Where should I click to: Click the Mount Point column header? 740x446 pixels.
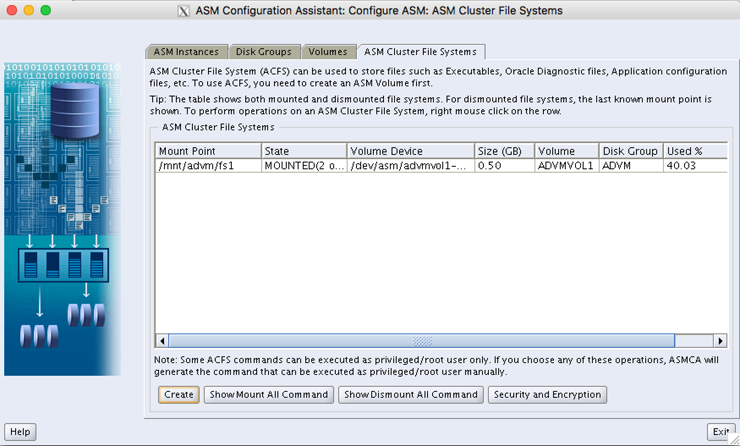click(207, 151)
